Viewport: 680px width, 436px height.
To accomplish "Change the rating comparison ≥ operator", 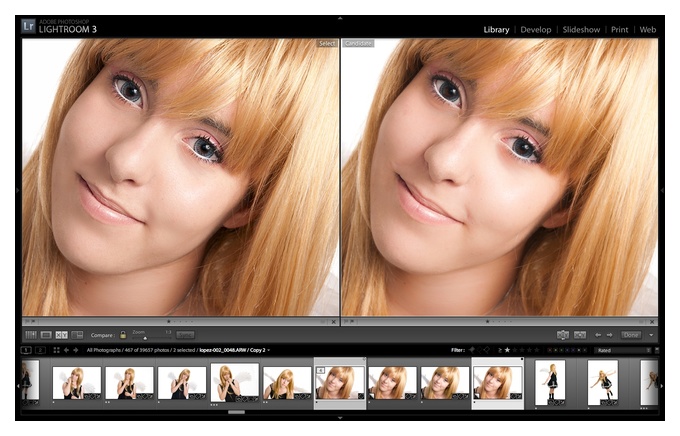I will click(500, 350).
